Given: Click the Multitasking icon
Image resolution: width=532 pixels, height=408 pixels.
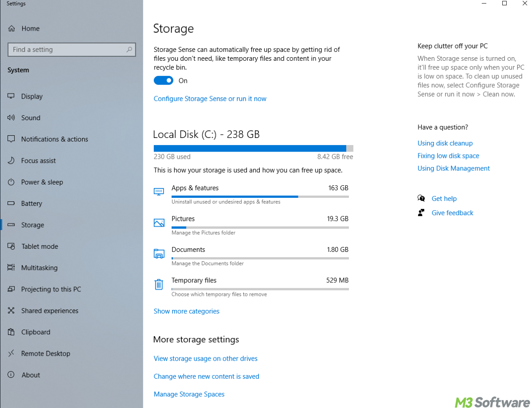Looking at the screenshot, I should pyautogui.click(x=12, y=268).
